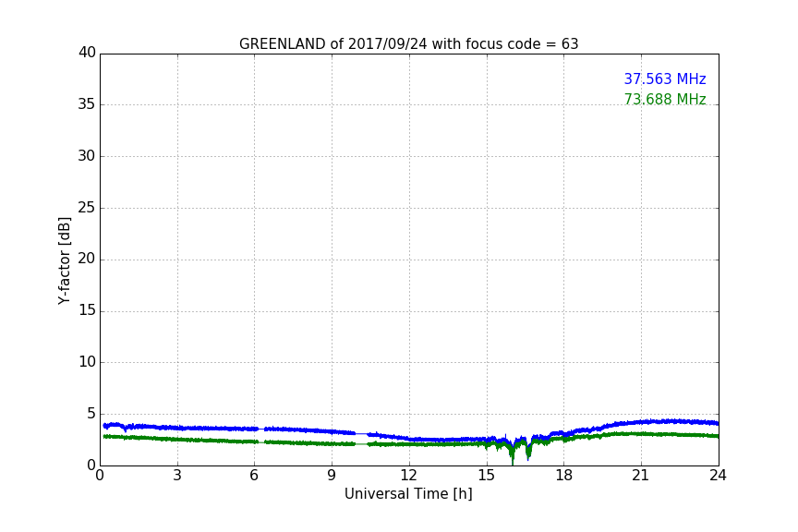Click the y-axis tick value 10
This screenshot has width=798, height=532.
click(87, 362)
